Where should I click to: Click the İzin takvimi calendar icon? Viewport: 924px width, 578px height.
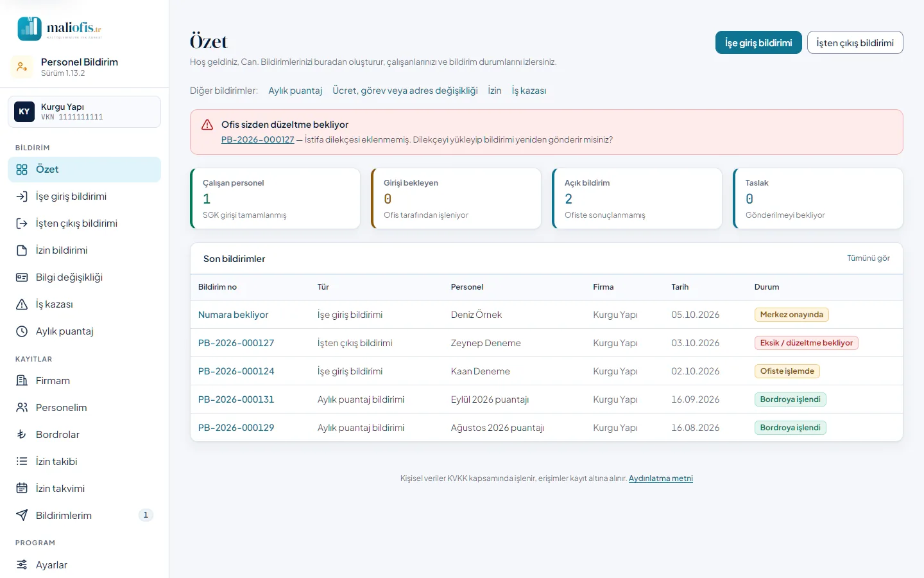[22, 489]
